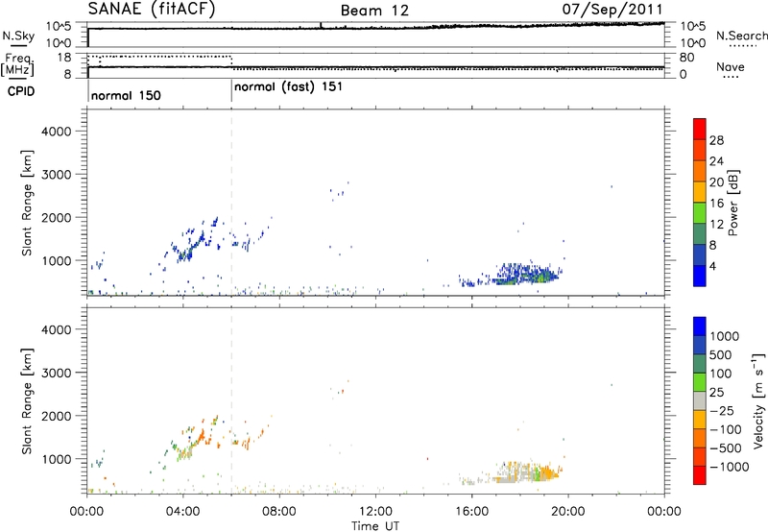Click the 'Power [dB]' colorbar label
This screenshot has width=768, height=532.
(732, 203)
